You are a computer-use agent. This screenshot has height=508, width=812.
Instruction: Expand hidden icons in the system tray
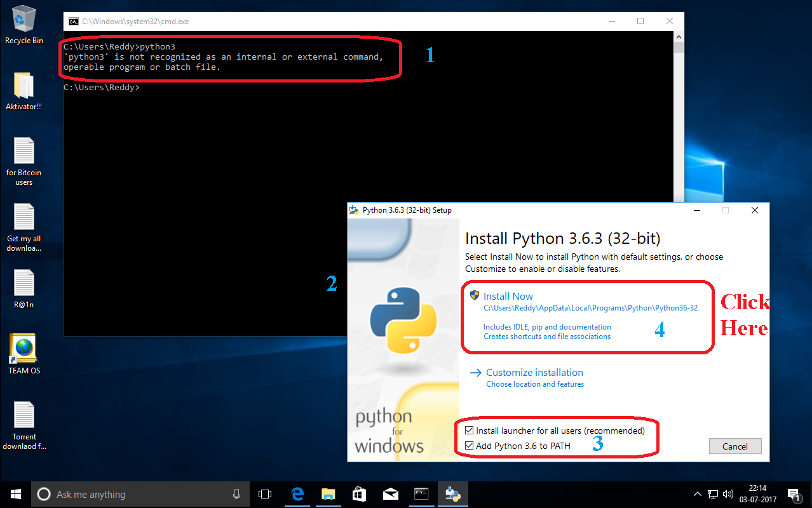pos(698,493)
